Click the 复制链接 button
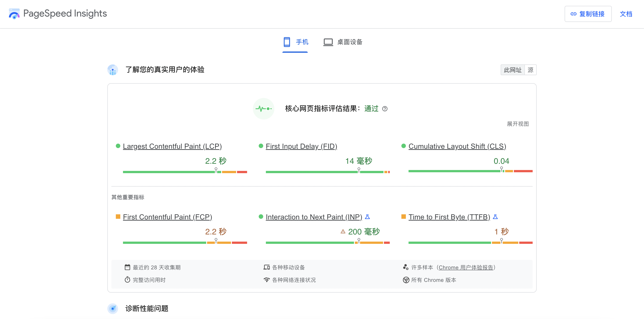Viewport: 644px width, 319px height. click(588, 14)
